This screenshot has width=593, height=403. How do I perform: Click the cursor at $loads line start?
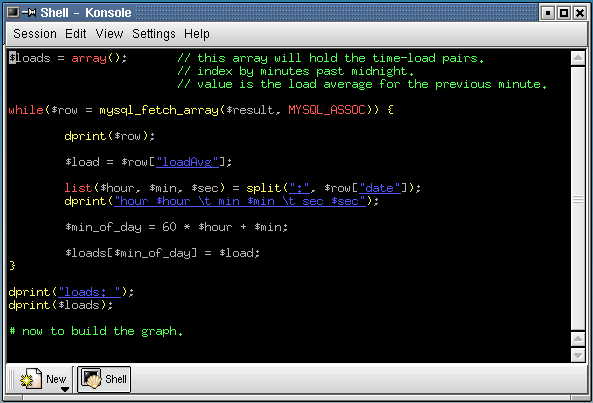[12, 57]
